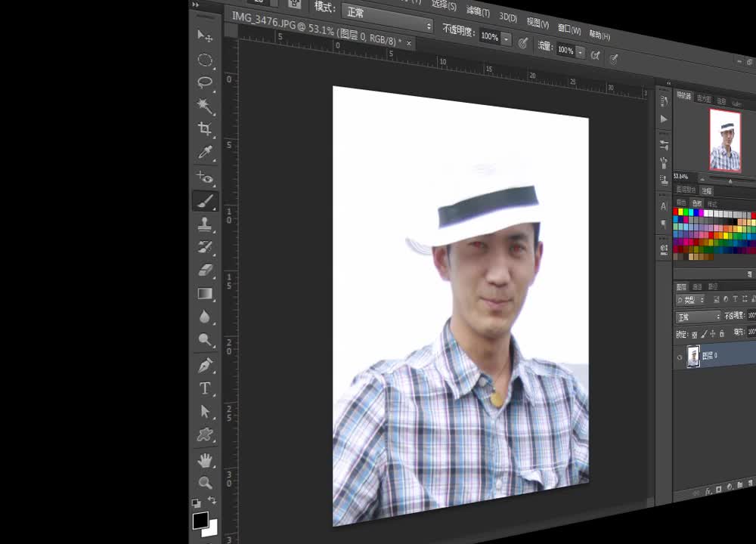The height and width of the screenshot is (544, 756).
Task: Open the layer blend mode 正常 dropdown
Action: 698,317
